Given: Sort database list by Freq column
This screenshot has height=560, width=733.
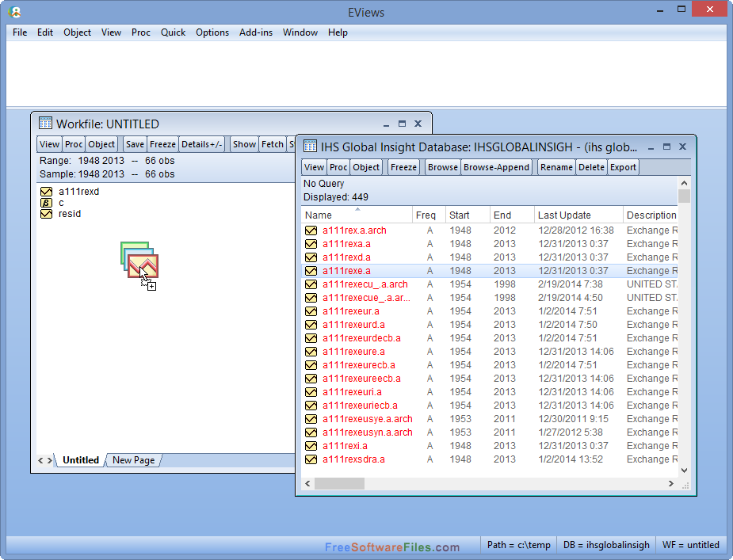Looking at the screenshot, I should coord(429,215).
